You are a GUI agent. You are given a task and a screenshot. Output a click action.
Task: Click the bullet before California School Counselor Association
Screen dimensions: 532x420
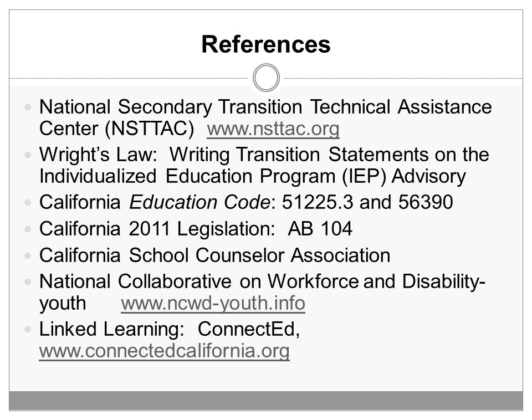point(28,255)
